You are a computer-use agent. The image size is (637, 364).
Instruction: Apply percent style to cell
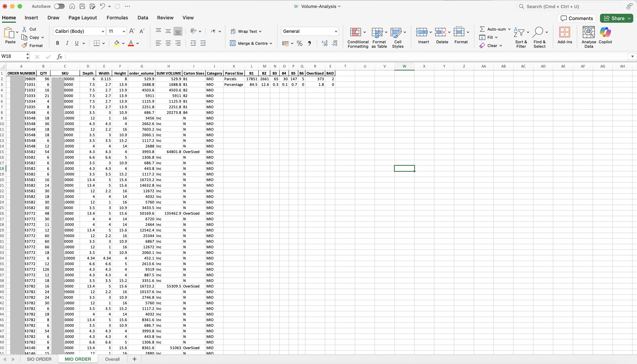300,44
